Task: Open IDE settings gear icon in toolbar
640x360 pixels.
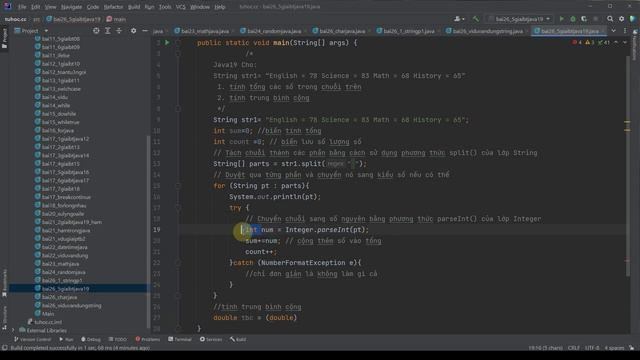Action: pyautogui.click(x=621, y=19)
